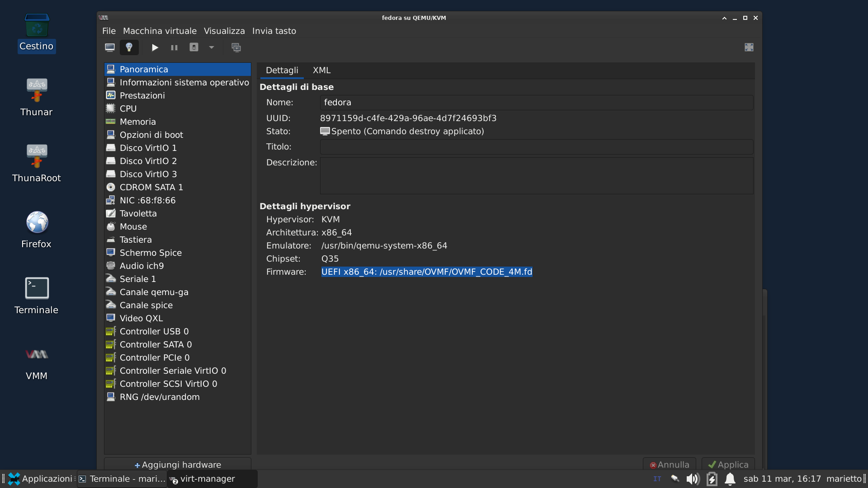
Task: Select Audio ich9 sound device
Action: tap(178, 266)
